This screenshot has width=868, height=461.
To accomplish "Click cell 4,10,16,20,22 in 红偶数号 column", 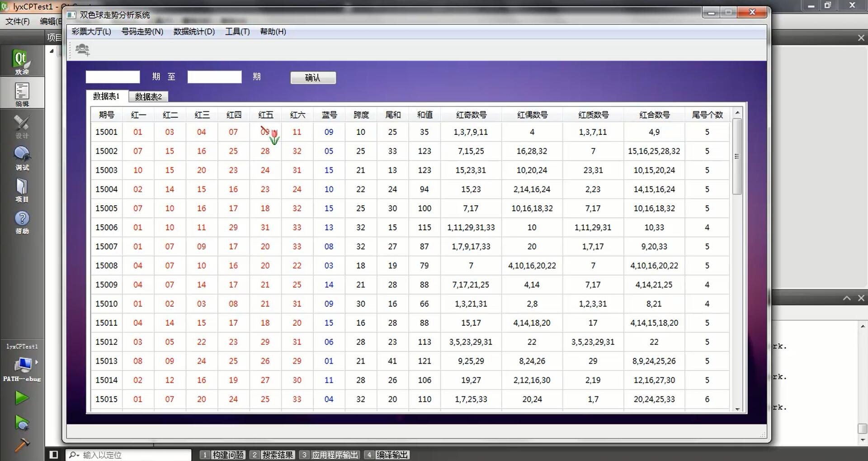I will click(x=532, y=266).
